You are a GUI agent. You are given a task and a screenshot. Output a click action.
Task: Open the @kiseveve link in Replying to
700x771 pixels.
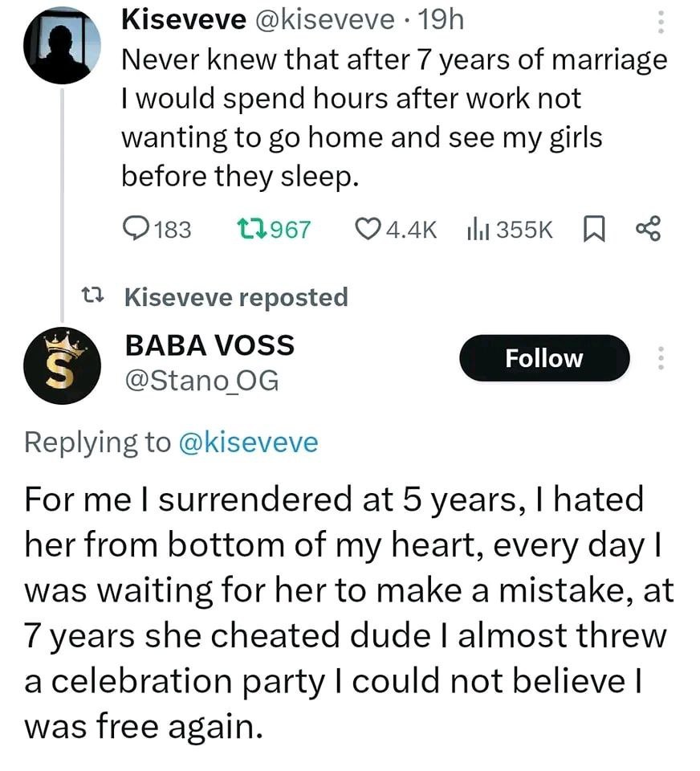(x=248, y=443)
